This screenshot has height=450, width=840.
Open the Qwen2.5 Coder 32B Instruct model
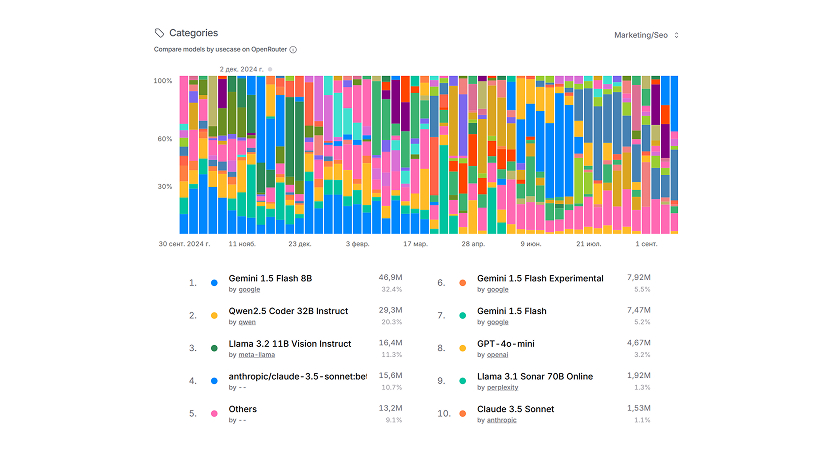point(288,311)
